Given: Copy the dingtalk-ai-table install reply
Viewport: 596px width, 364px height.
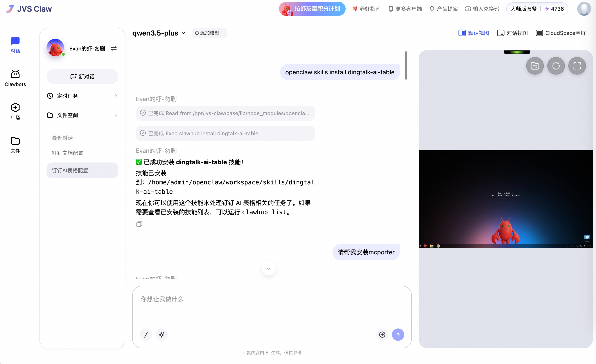Looking at the screenshot, I should pyautogui.click(x=139, y=224).
